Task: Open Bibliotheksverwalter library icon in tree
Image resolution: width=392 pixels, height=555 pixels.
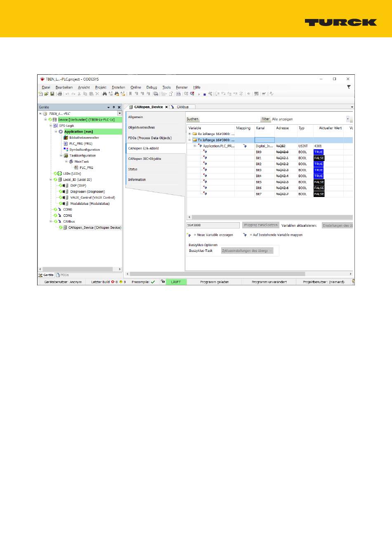Action: coord(66,138)
